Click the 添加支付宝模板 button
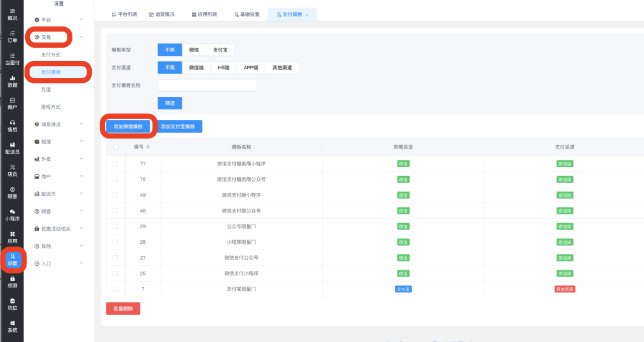This screenshot has height=342, width=644. pyautogui.click(x=179, y=126)
